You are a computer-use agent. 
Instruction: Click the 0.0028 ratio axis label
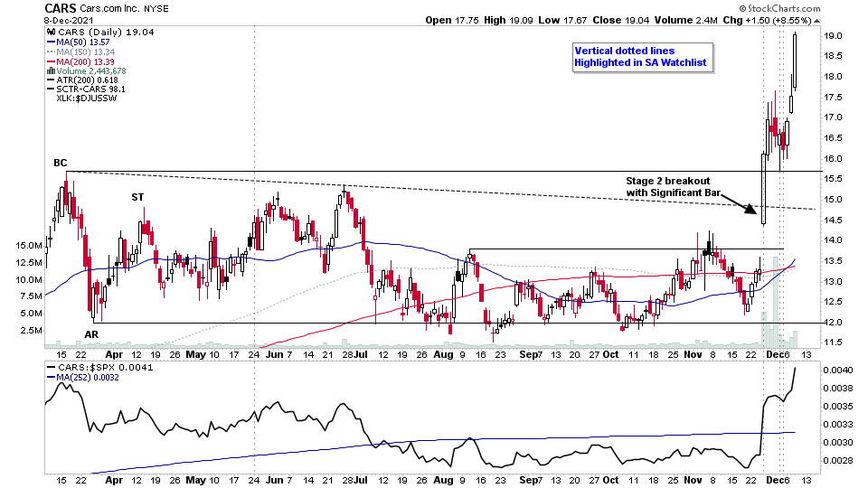pyautogui.click(x=837, y=460)
